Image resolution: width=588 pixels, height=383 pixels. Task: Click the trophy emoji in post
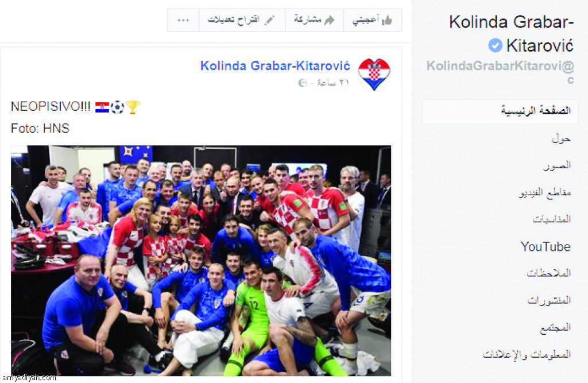(x=133, y=107)
